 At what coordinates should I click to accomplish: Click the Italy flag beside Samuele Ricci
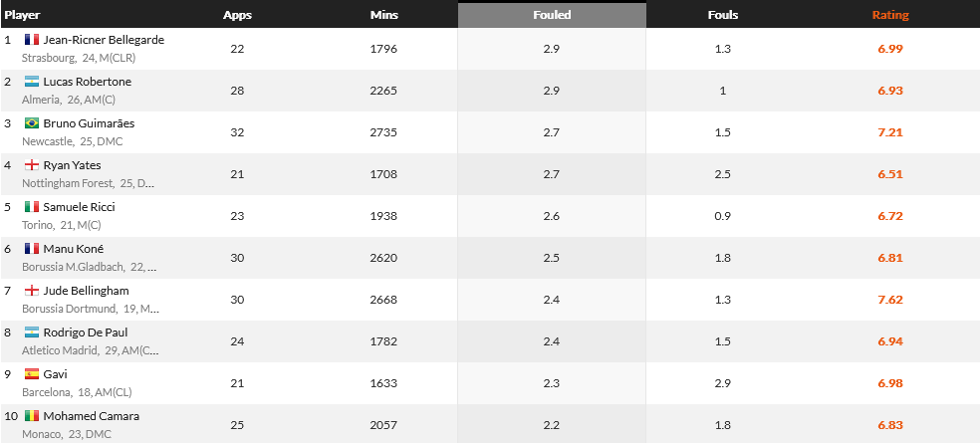click(x=31, y=207)
